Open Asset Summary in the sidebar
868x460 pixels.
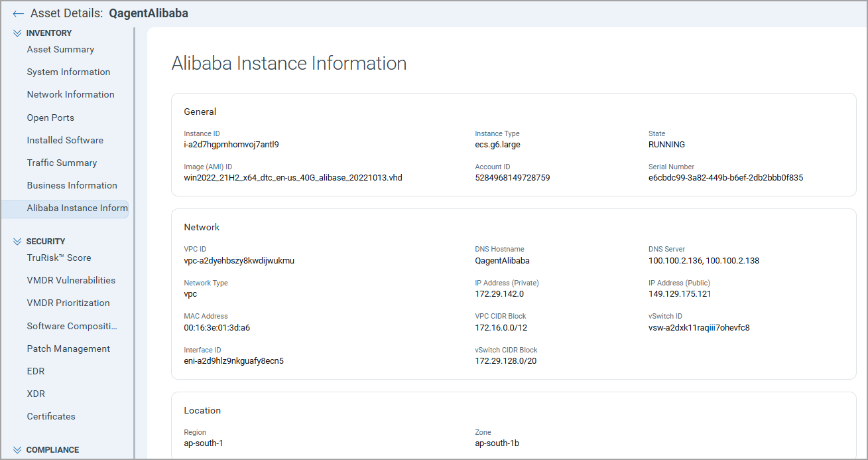[x=60, y=49]
